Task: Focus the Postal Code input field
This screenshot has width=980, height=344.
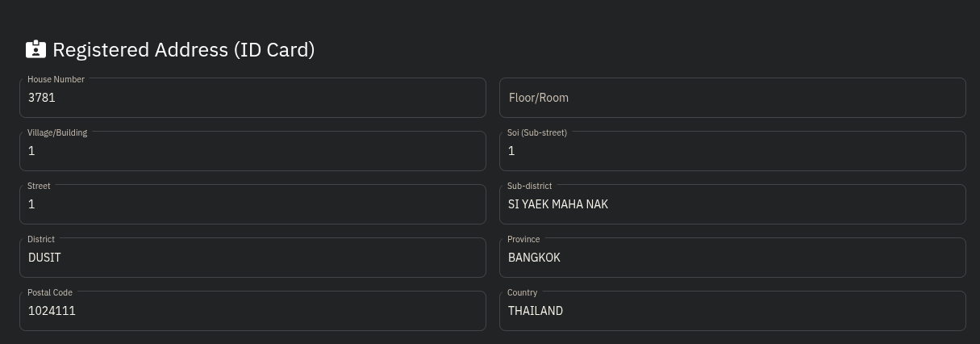Action: pos(252,312)
